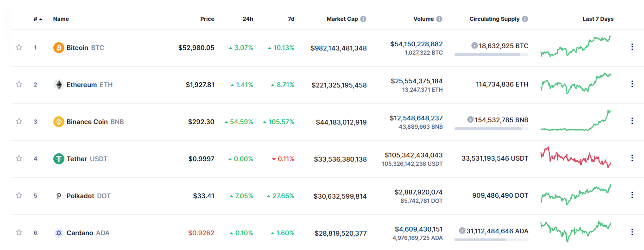644x250 pixels.
Task: Sort table by 7d change header
Action: [x=291, y=19]
